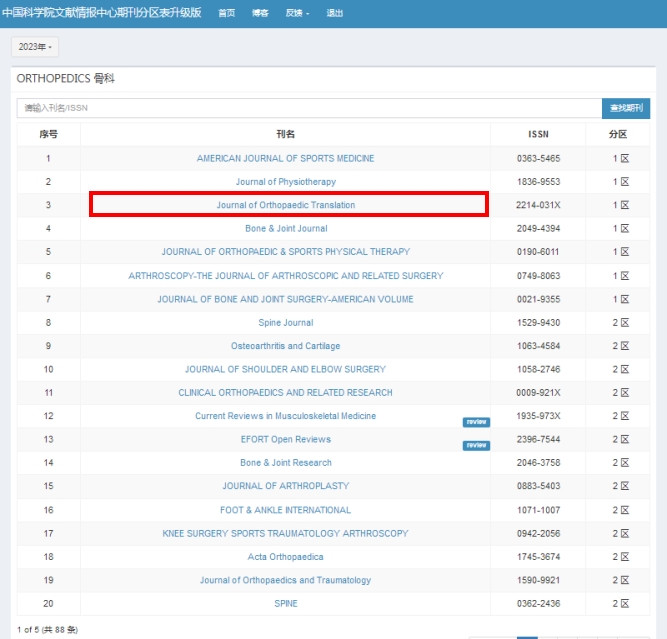Focus the journal name/ISSN search field
The image size is (667, 639).
308,108
